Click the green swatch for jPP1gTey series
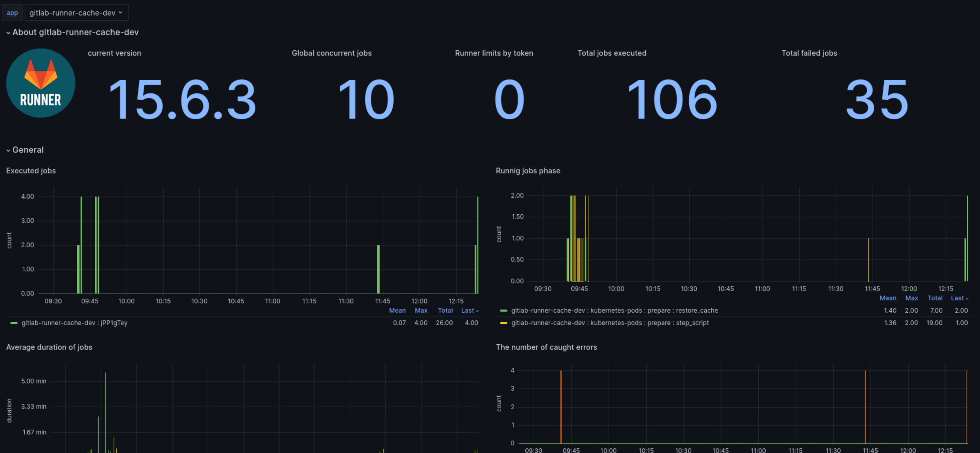The height and width of the screenshot is (453, 980). 14,323
